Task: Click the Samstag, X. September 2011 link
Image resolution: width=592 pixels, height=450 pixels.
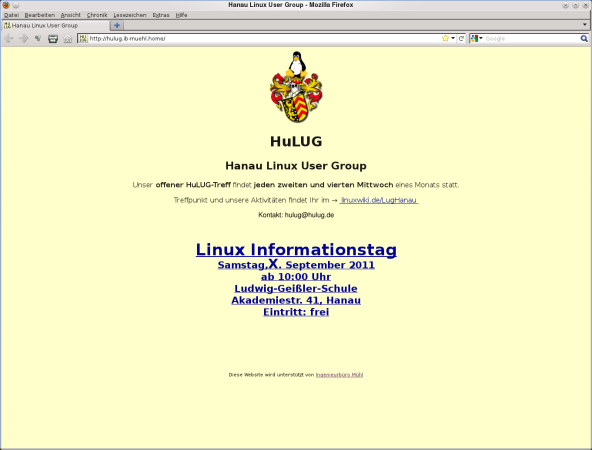Action: 296,264
